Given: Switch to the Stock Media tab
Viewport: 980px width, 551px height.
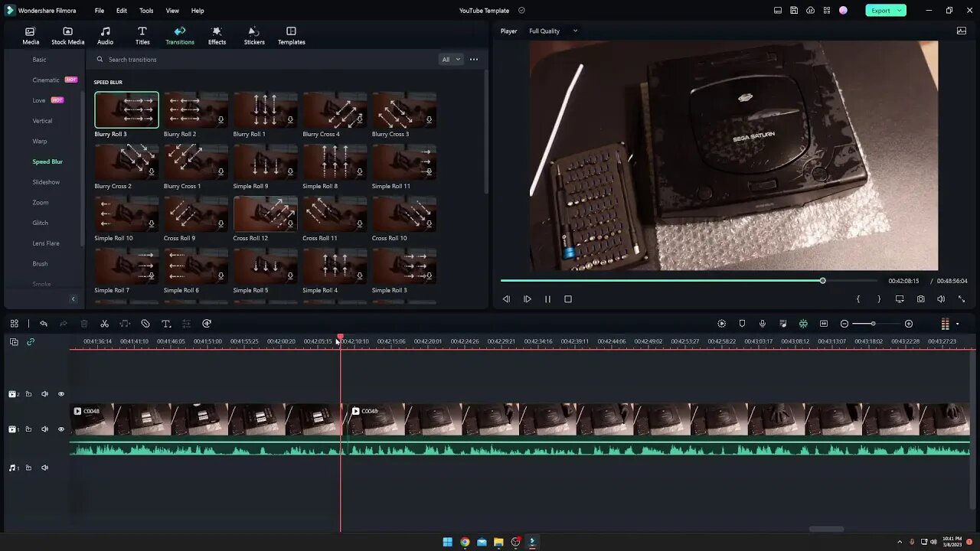Looking at the screenshot, I should (x=67, y=35).
